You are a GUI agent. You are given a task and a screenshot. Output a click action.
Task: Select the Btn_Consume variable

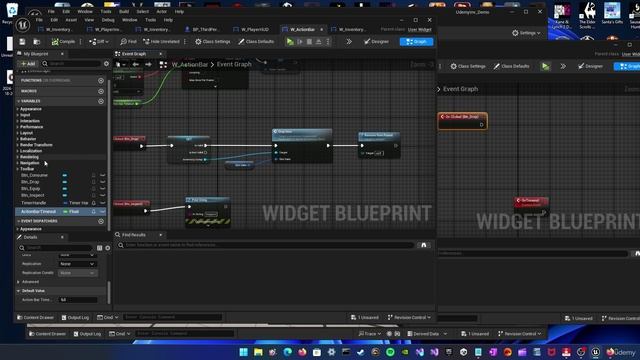(x=35, y=175)
